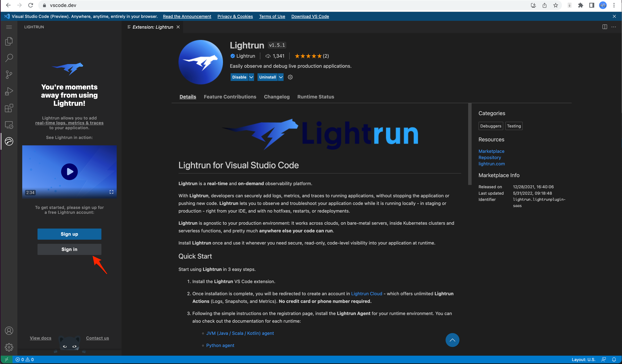The image size is (622, 364).
Task: Open the Extensions view icon
Action: [x=9, y=108]
